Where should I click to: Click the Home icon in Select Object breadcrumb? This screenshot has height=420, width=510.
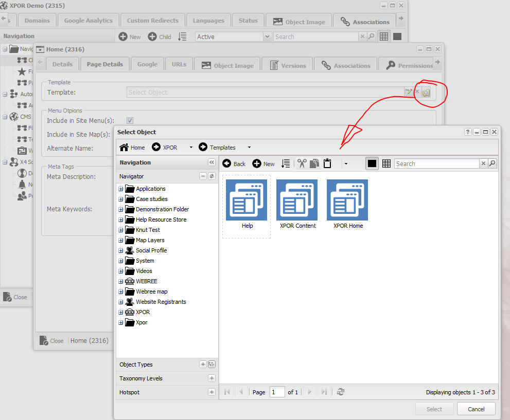(x=124, y=148)
